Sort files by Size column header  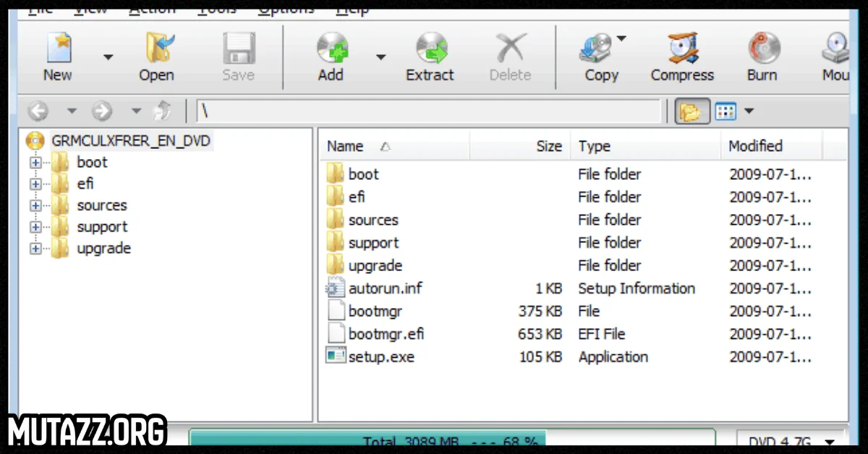pyautogui.click(x=548, y=146)
